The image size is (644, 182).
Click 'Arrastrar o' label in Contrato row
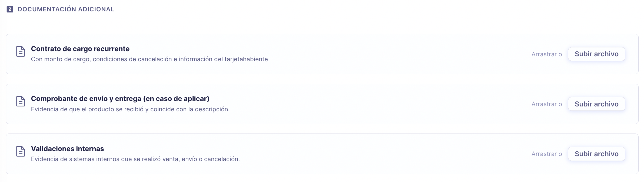click(546, 54)
